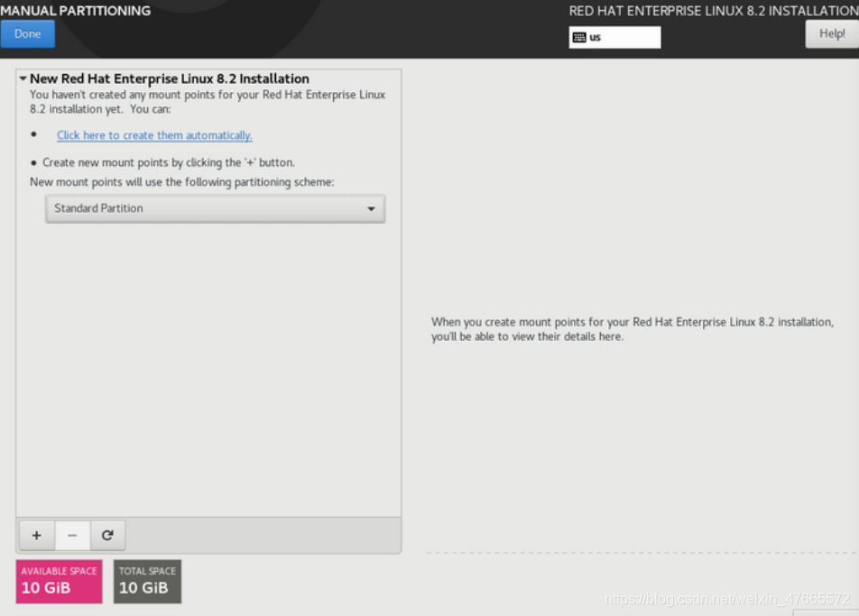
Task: Click the Done button
Action: point(27,34)
